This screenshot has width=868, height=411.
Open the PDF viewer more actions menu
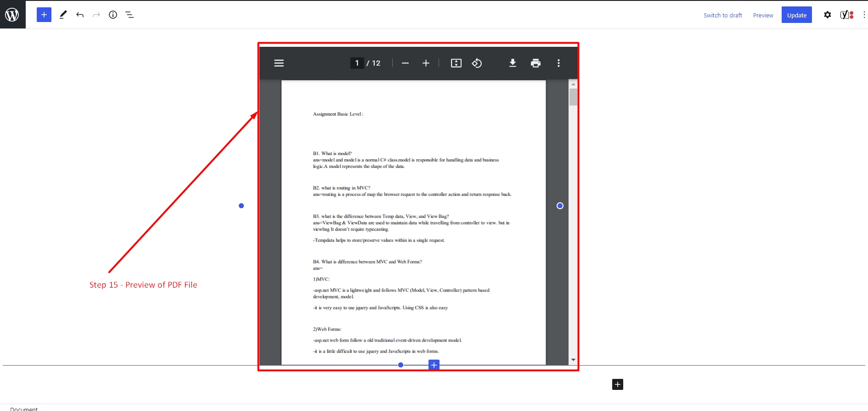(x=558, y=63)
